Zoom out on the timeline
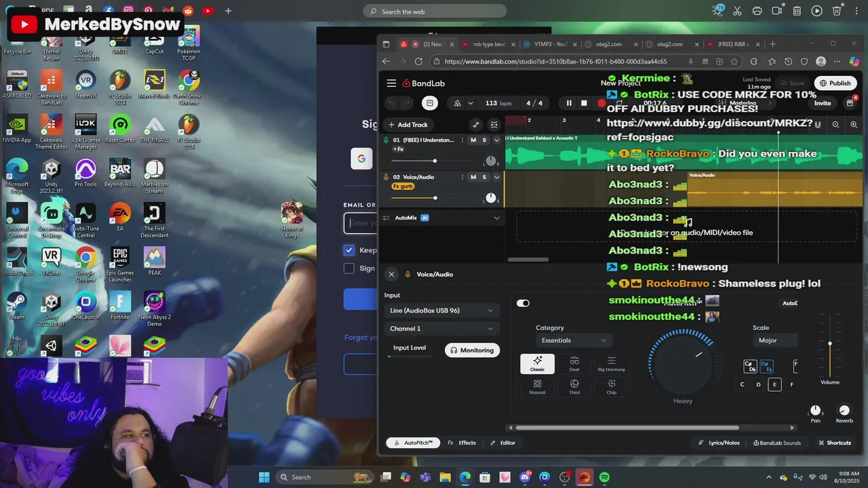 click(835, 125)
